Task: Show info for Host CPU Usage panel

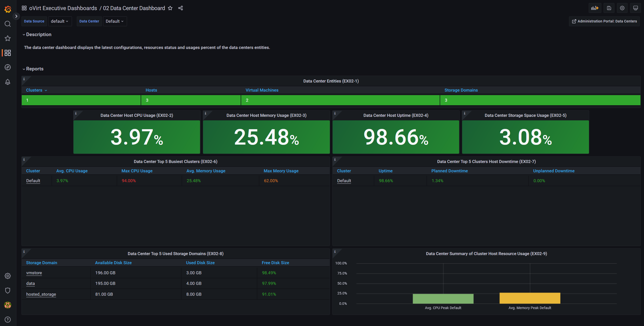Action: click(x=76, y=113)
